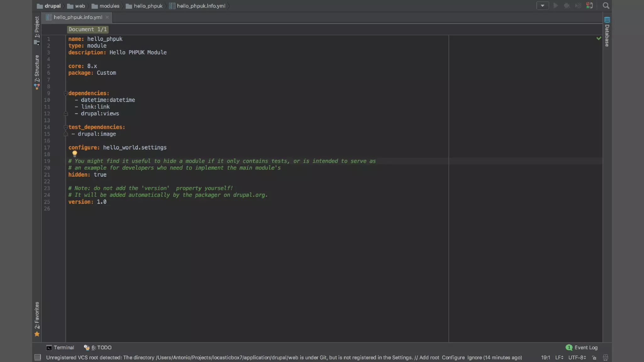Open the Event Log button

click(582, 348)
